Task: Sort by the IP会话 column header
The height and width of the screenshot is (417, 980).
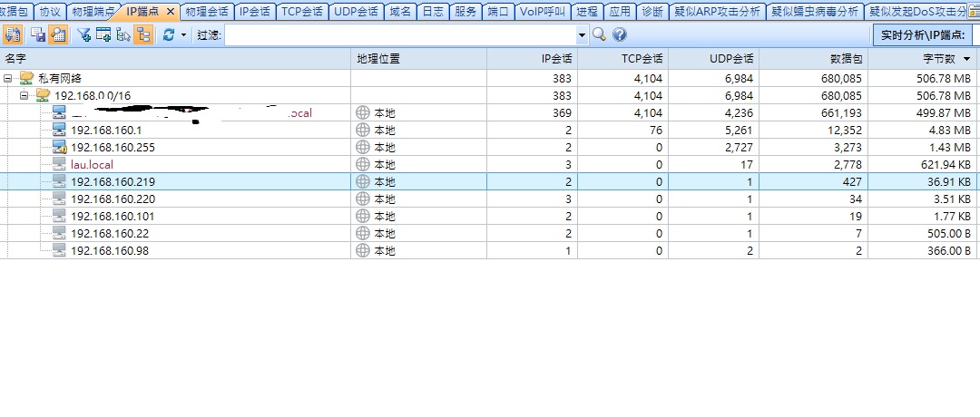Action: (532, 59)
